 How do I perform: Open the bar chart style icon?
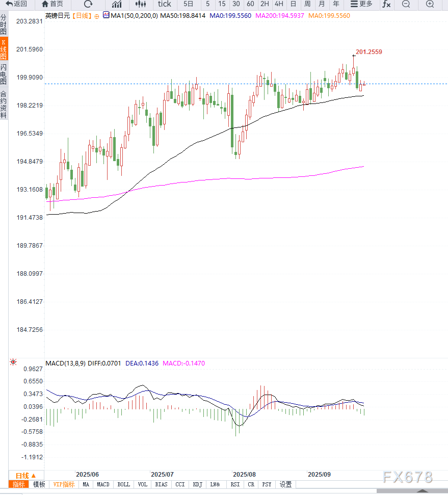coord(117,4)
